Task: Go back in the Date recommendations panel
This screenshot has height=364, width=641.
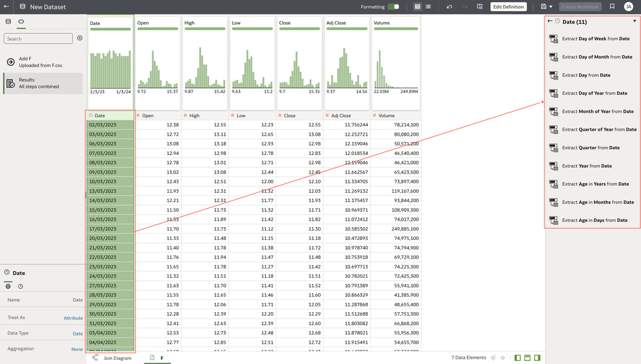Action: point(550,21)
